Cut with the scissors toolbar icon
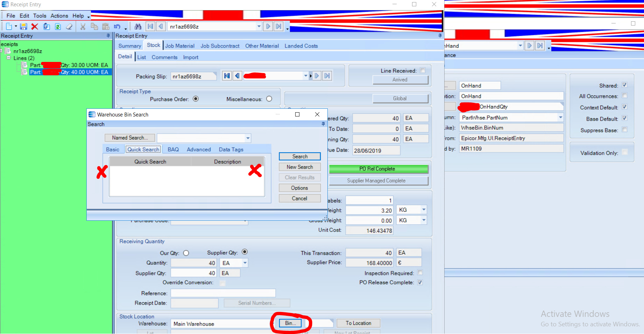Viewport: 644px width, 334px height. [x=83, y=27]
